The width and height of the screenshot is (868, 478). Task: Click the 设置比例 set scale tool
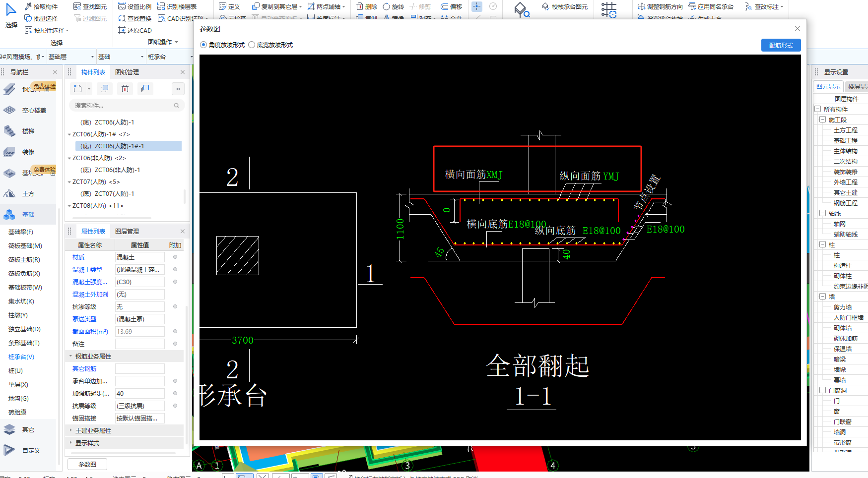pyautogui.click(x=134, y=6)
